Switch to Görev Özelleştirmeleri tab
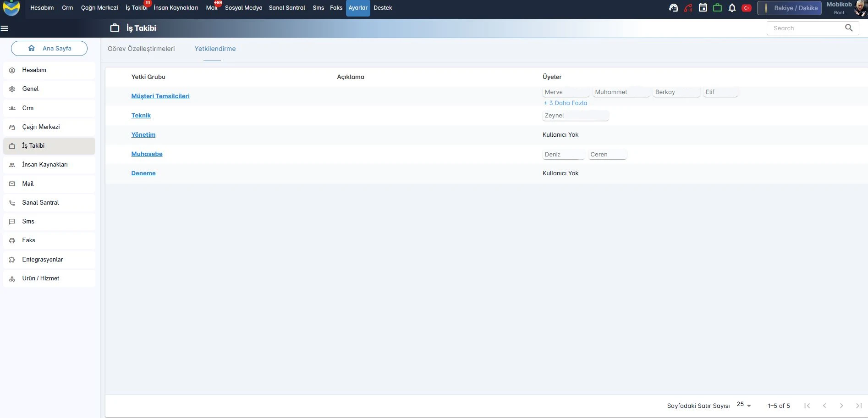The image size is (868, 418). [141, 49]
